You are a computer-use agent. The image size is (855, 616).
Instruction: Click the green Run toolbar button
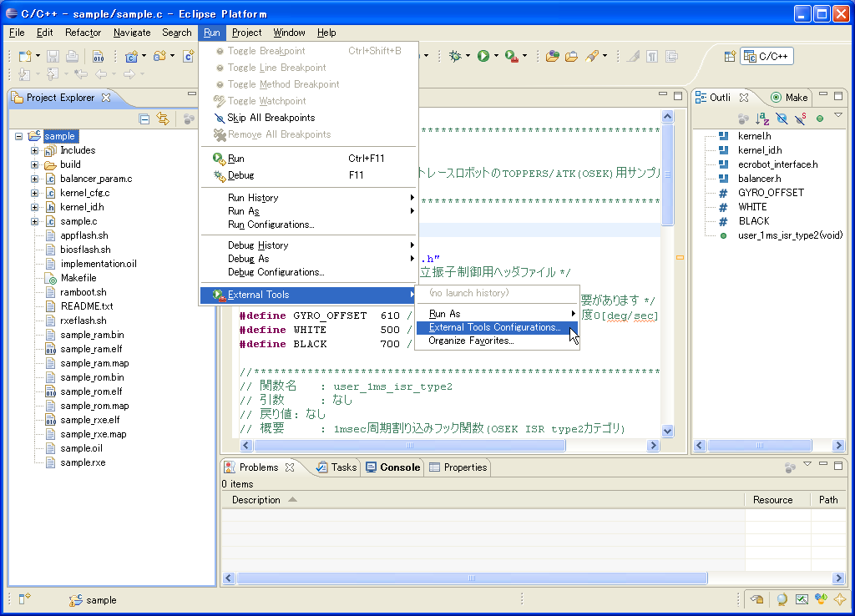point(483,56)
